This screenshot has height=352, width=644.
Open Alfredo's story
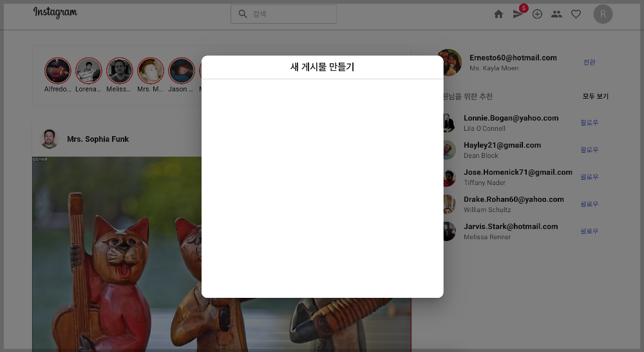pos(58,71)
